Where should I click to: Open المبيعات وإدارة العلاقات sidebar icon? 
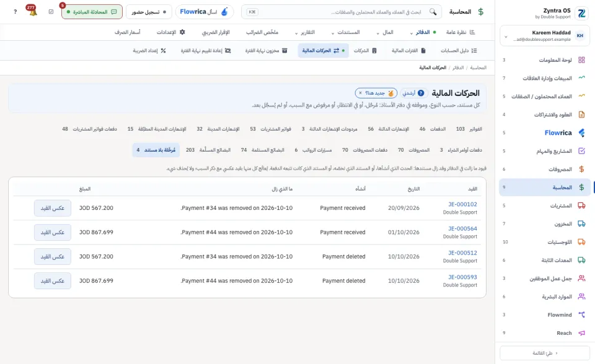point(581,78)
